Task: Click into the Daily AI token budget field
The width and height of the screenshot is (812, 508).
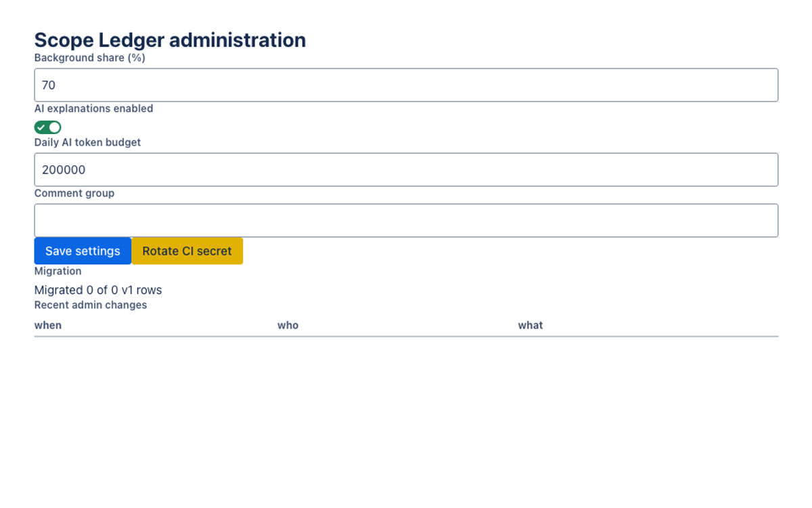Action: (406, 169)
